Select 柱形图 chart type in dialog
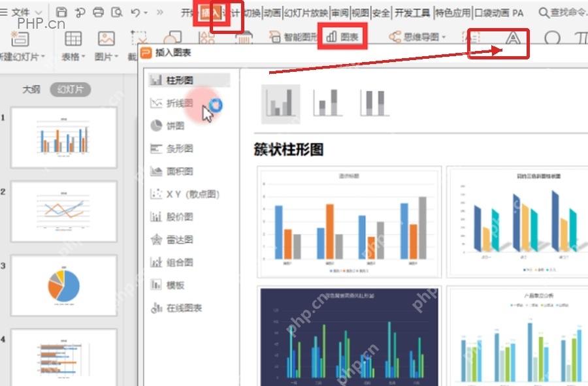The height and width of the screenshot is (386, 588). pos(189,80)
